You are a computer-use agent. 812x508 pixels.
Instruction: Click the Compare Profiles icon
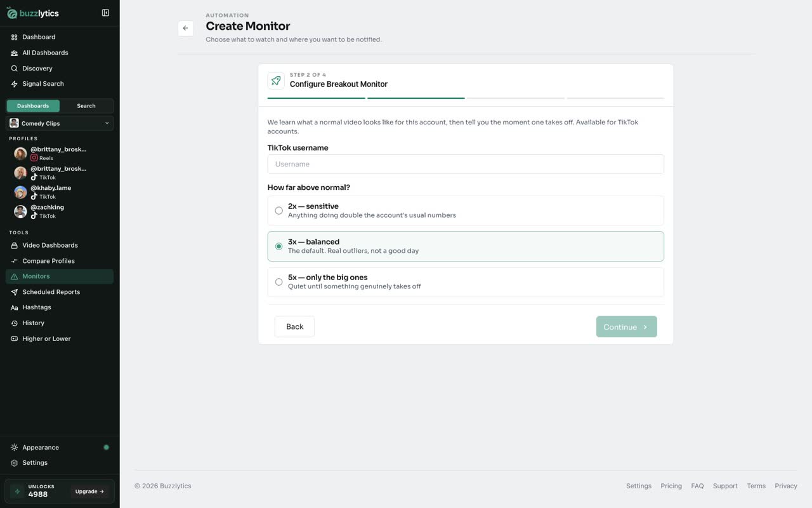tap(14, 261)
